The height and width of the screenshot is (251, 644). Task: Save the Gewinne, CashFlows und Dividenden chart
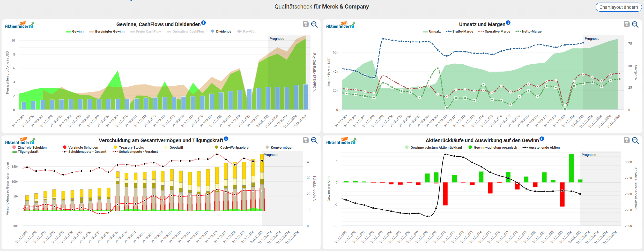pyautogui.click(x=306, y=24)
